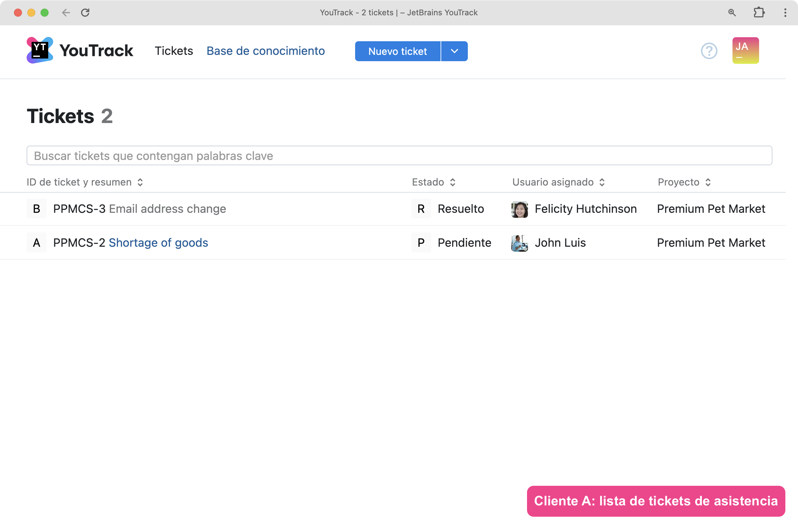Open browser three-dot menu
This screenshot has height=532, width=798.
785,13
